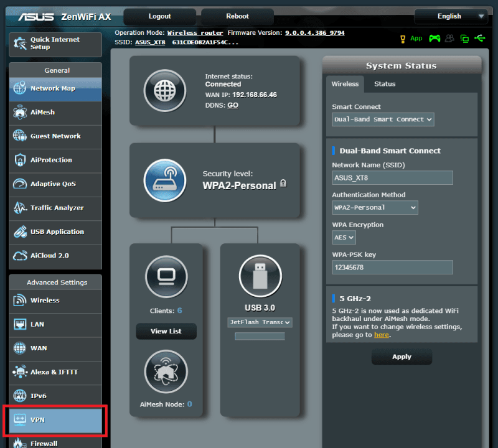Screen dimensions: 498x448
Task: Click the USB status icon in header
Action: point(479,39)
